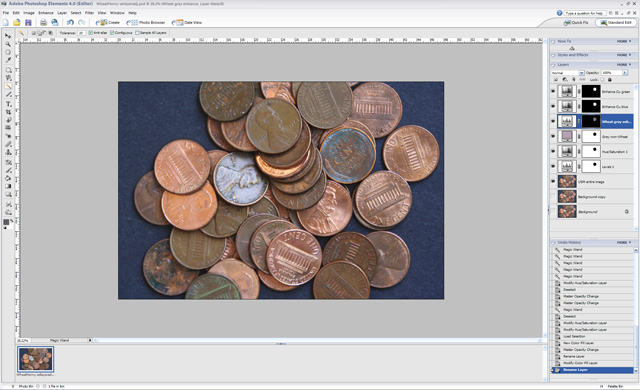This screenshot has height=390, width=640.
Task: Switch to Quick Fix mode
Action: tap(576, 22)
